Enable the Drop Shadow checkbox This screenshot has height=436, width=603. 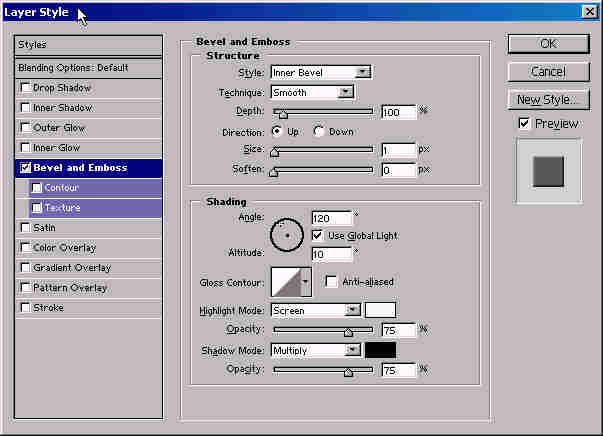point(25,88)
